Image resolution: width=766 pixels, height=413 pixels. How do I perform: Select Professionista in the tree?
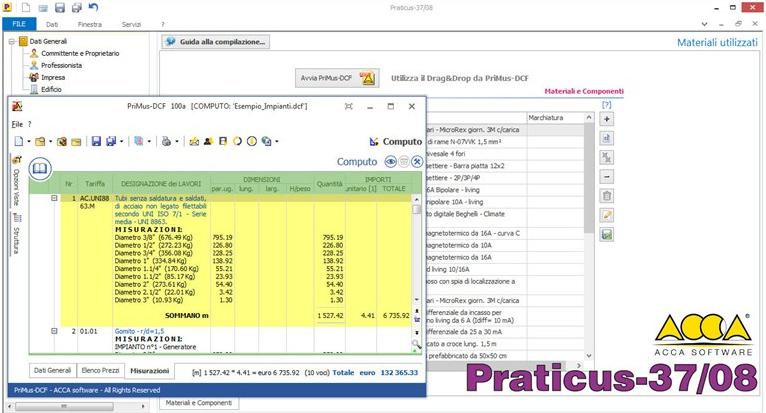[x=62, y=65]
